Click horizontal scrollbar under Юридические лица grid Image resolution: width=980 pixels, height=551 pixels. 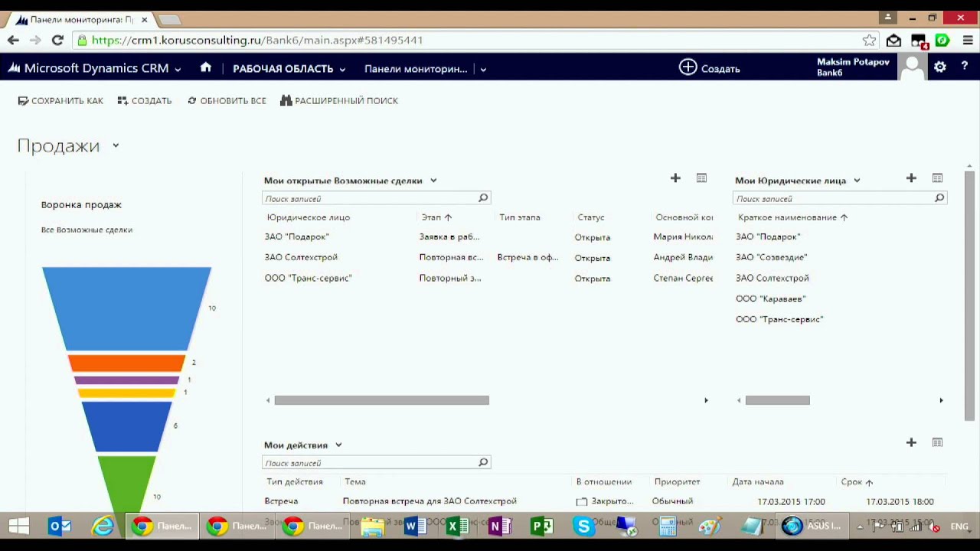pyautogui.click(x=777, y=400)
